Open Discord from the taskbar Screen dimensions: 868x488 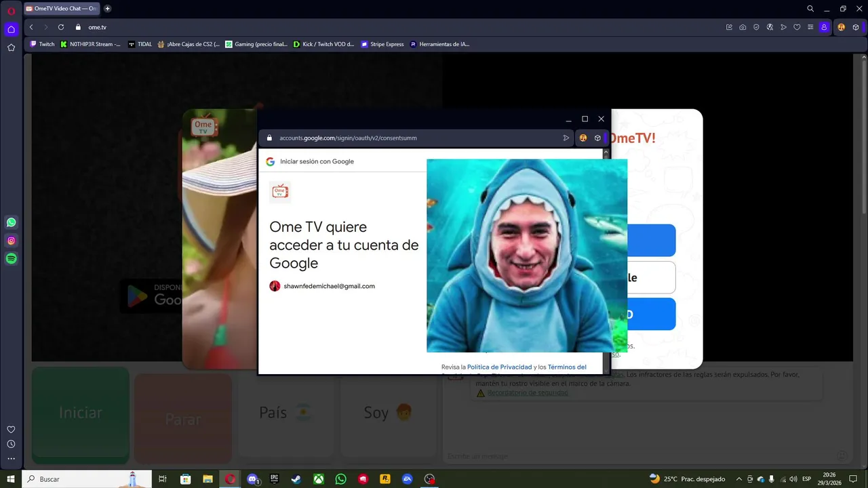click(x=253, y=479)
